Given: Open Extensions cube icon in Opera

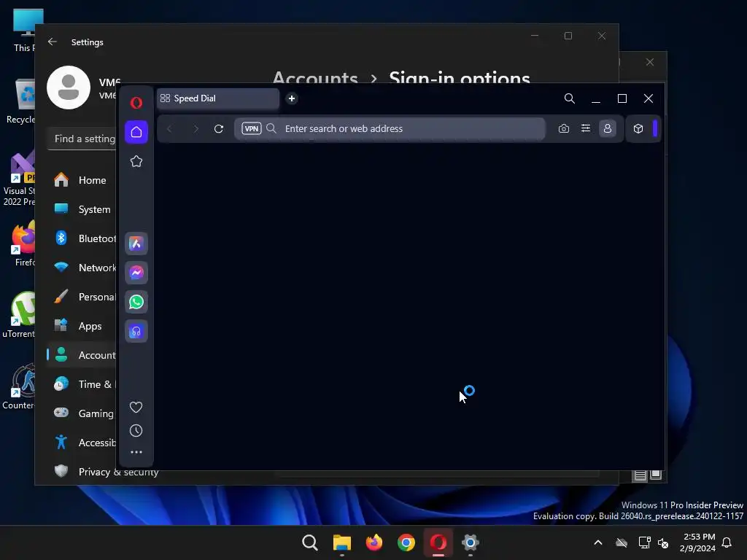Looking at the screenshot, I should pyautogui.click(x=638, y=128).
